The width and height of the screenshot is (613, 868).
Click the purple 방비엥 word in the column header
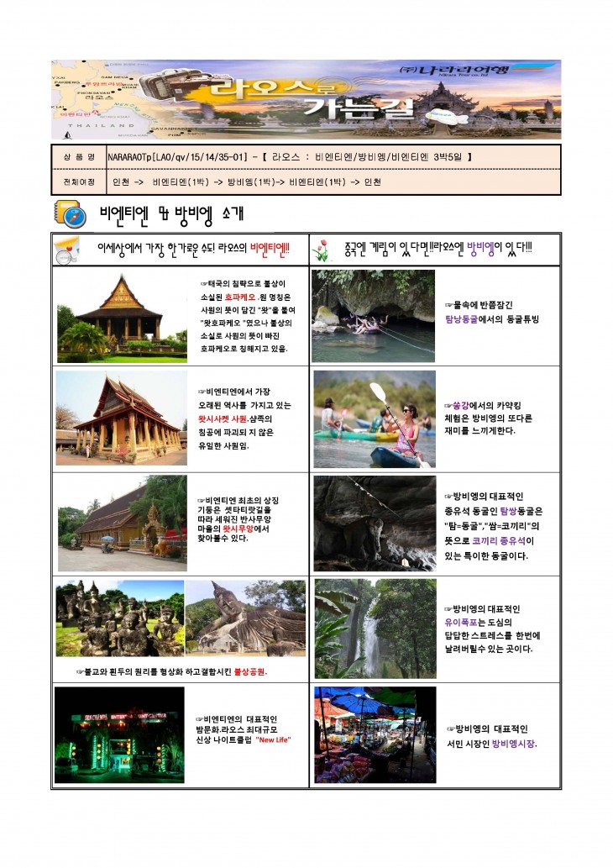coord(481,248)
